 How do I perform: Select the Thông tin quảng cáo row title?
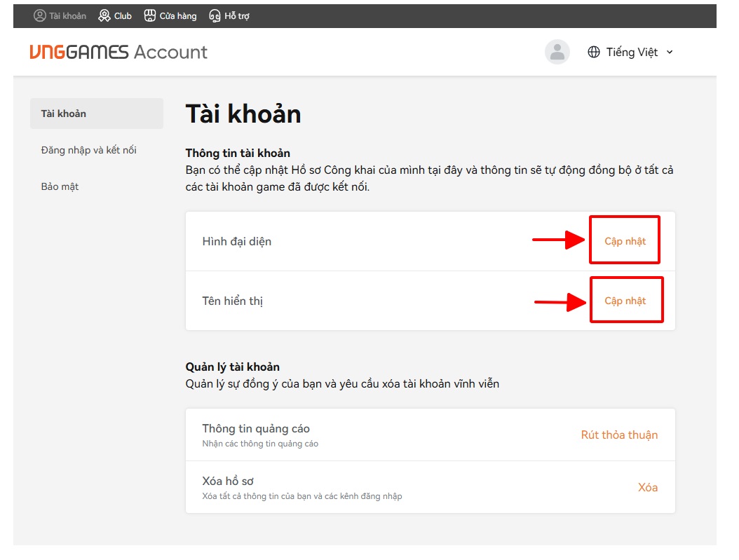click(256, 428)
